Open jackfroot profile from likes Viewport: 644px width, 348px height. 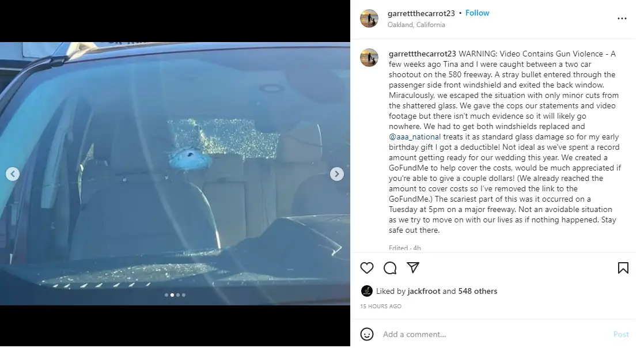tap(424, 291)
